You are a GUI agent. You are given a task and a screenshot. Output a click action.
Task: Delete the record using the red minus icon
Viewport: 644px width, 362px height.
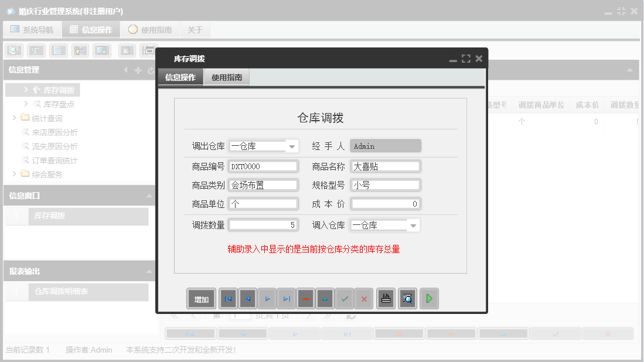[x=305, y=298]
